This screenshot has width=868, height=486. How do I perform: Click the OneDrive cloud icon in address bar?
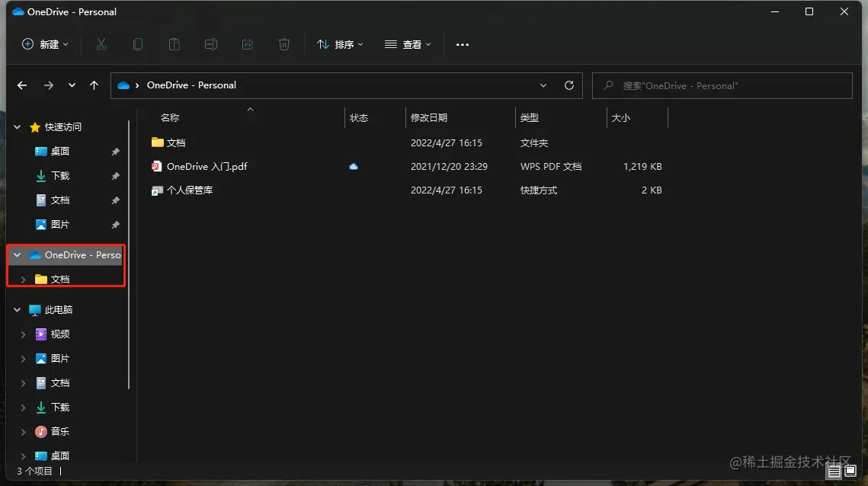(123, 85)
